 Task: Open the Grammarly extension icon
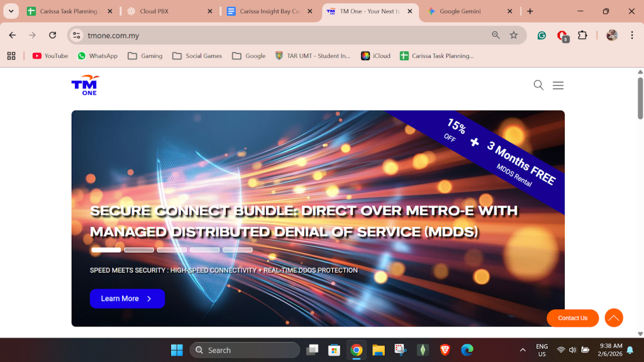click(541, 36)
